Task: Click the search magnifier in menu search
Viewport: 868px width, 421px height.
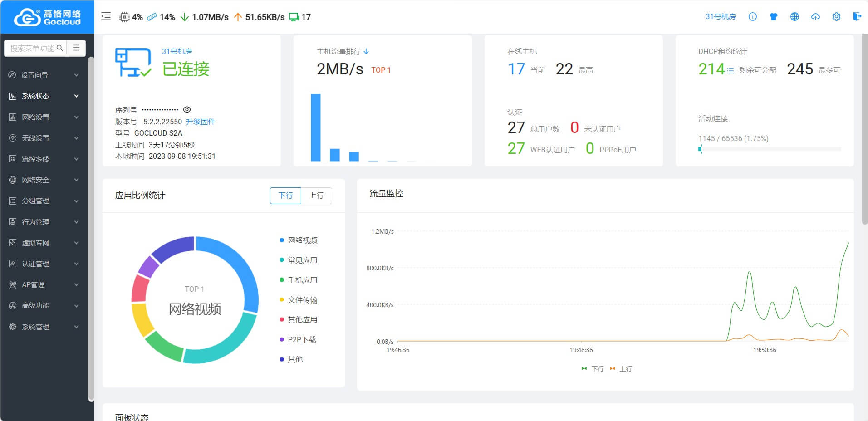Action: (60, 48)
